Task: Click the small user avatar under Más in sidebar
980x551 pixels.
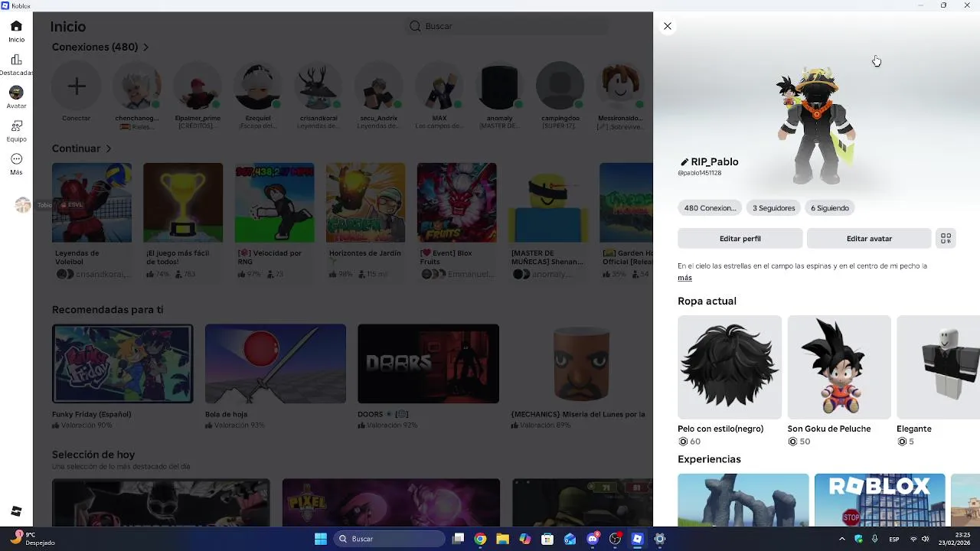Action: tap(23, 205)
